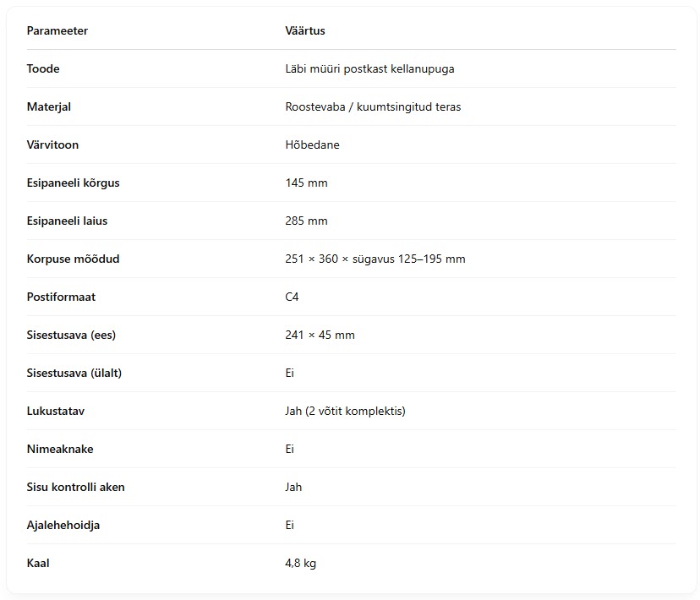Screen dimensions: 700x600
Task: Click 'Jah (2 võtit komplektis)' value
Action: 345,411
